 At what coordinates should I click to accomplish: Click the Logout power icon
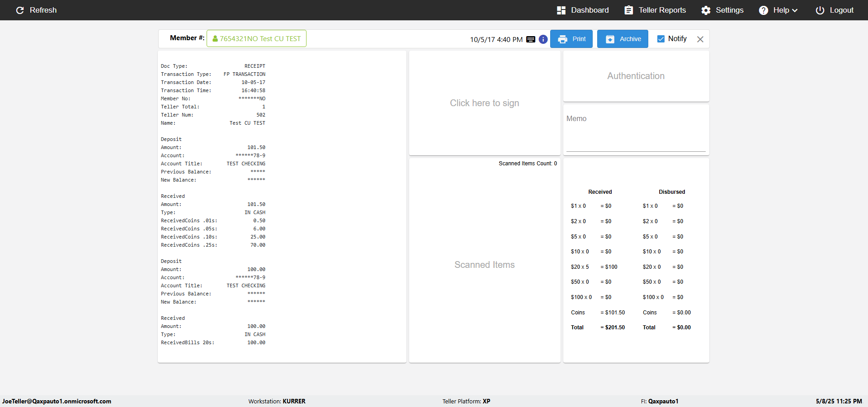click(820, 10)
